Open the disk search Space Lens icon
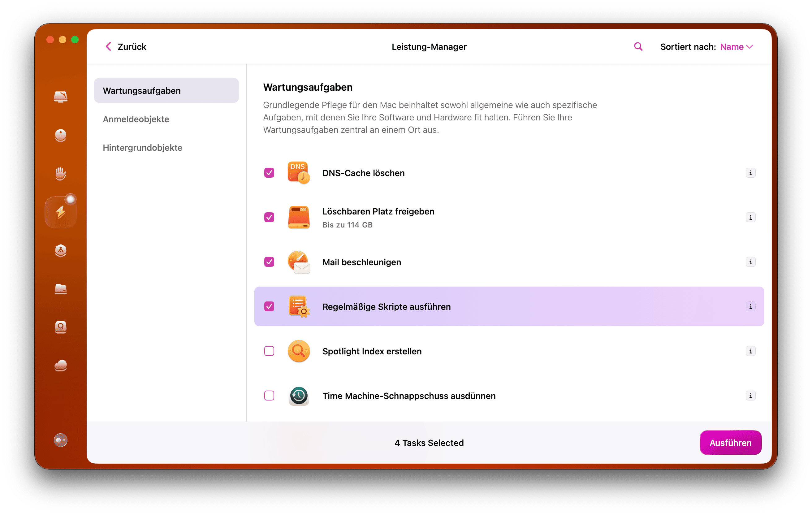The height and width of the screenshot is (515, 812). point(61,327)
